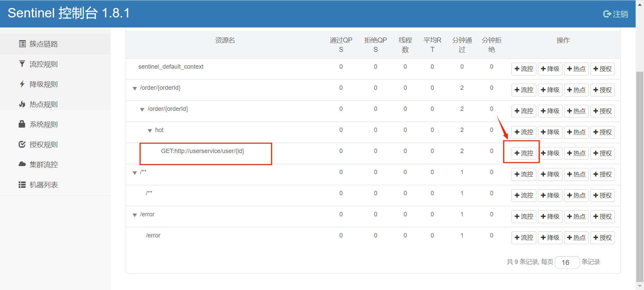
Task: Open the 流控规则 sidebar menu
Action: point(55,64)
